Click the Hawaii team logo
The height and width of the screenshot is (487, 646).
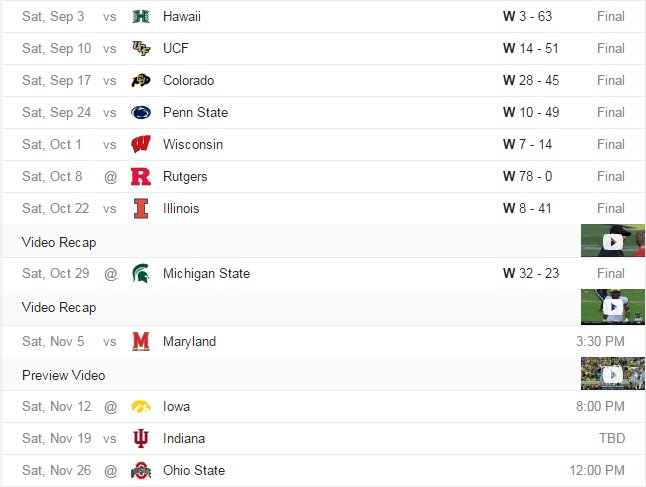[x=141, y=16]
